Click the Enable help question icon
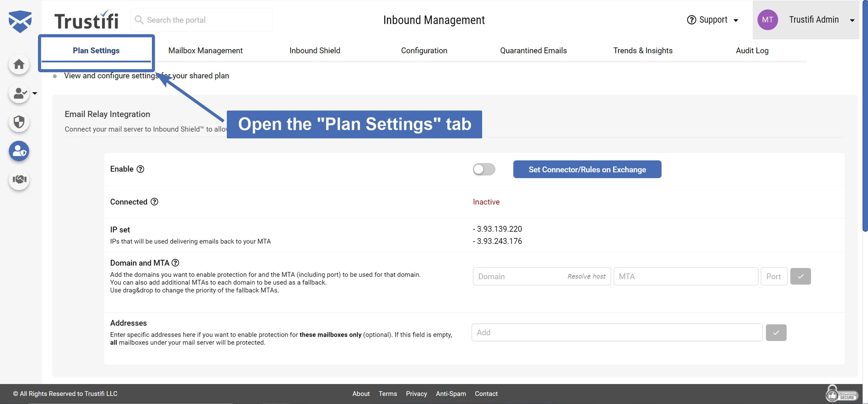This screenshot has height=404, width=868. [141, 169]
